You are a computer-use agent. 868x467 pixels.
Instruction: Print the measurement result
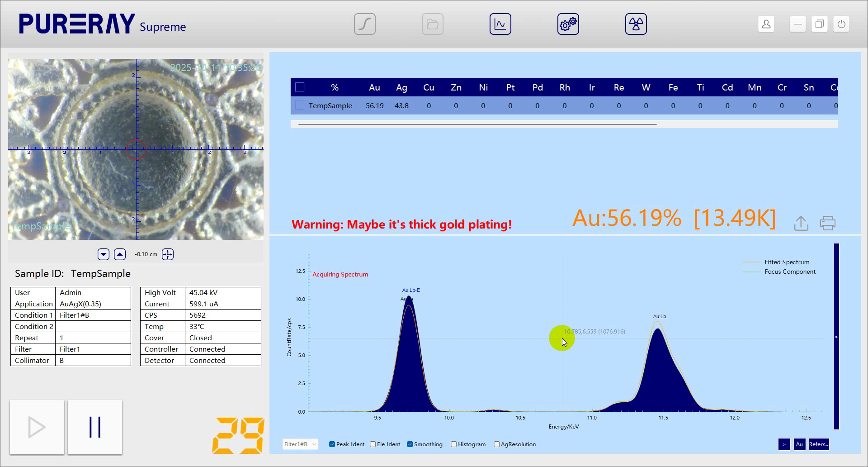click(827, 223)
